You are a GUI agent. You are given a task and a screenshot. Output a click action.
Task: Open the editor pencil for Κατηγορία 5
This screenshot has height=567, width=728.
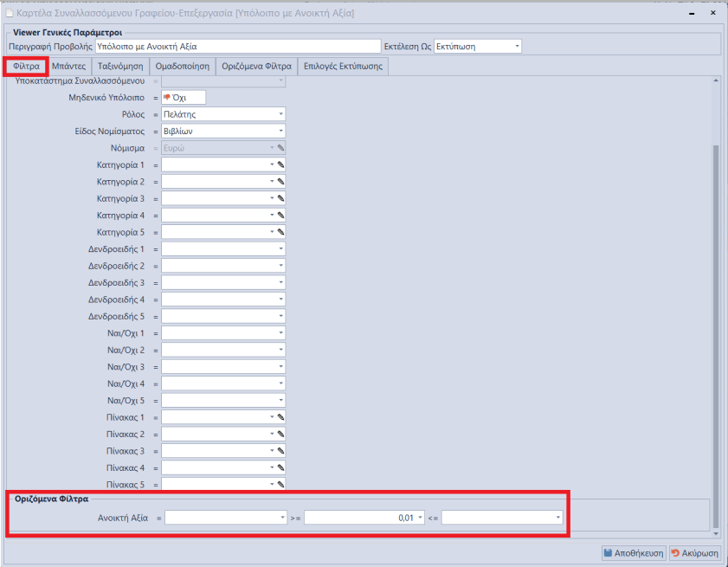tap(280, 232)
